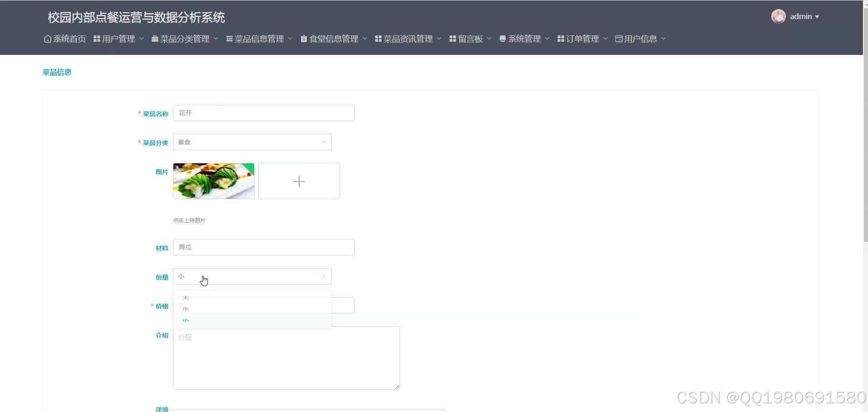Click the plus icon to upload new image

point(298,181)
